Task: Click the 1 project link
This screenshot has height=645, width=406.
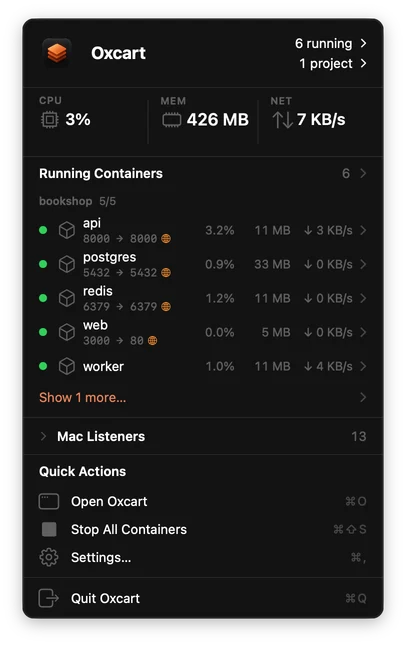Action: (x=326, y=63)
